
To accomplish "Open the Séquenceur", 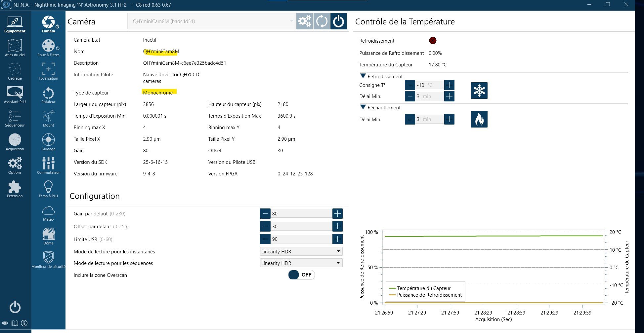I will point(15,119).
